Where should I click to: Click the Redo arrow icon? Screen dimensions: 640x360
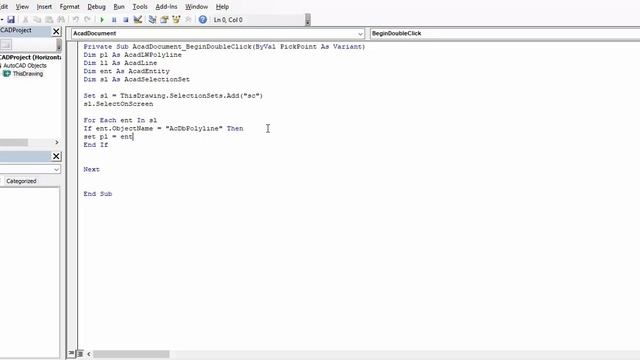tap(87, 20)
